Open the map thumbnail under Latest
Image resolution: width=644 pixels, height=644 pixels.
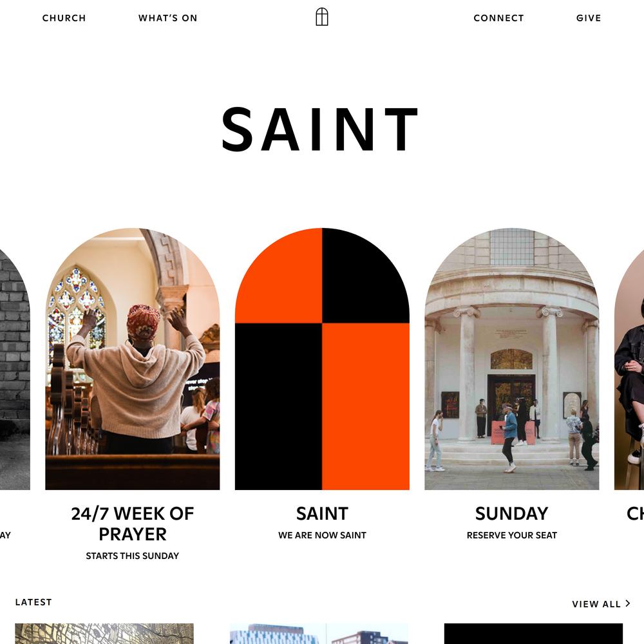(x=104, y=633)
